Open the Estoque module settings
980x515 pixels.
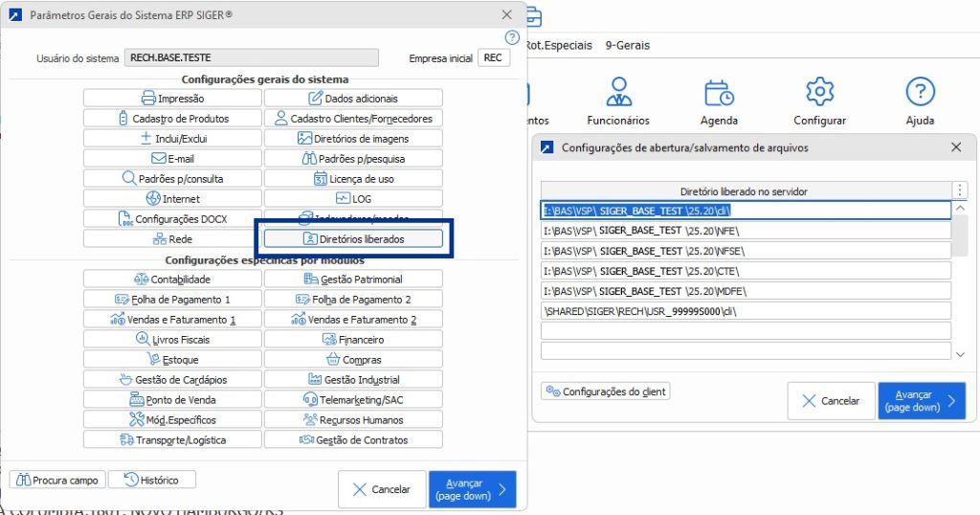coord(172,359)
